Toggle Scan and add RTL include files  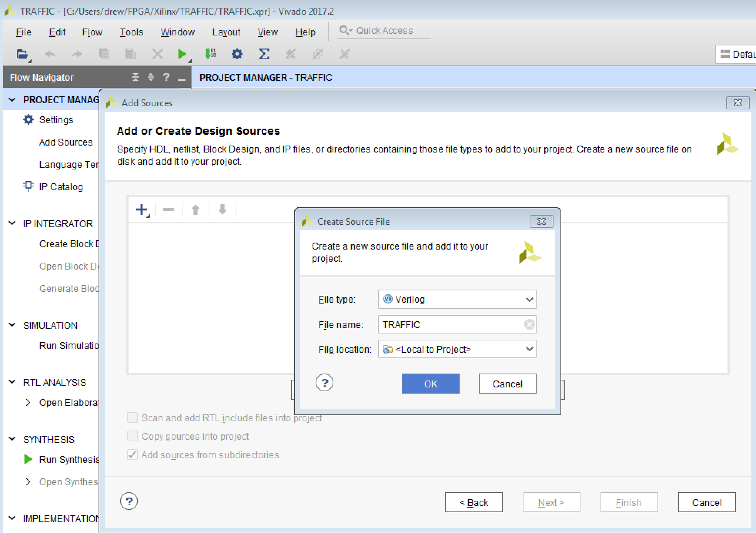tap(132, 418)
